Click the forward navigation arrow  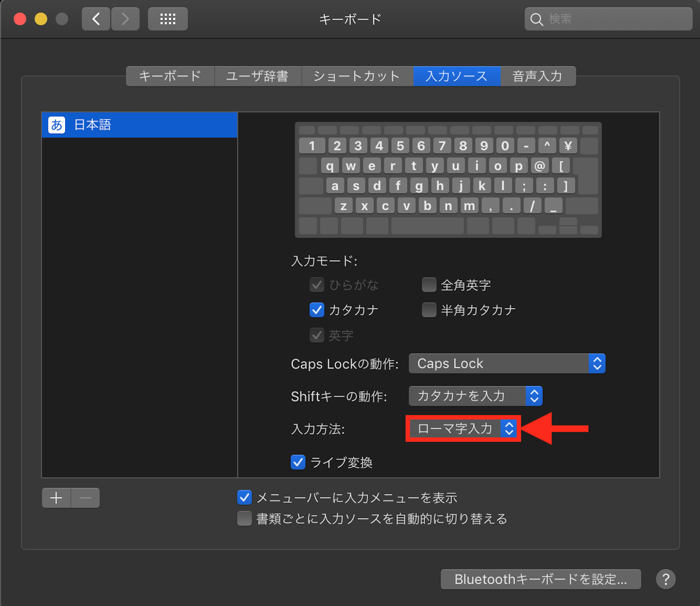pos(125,19)
